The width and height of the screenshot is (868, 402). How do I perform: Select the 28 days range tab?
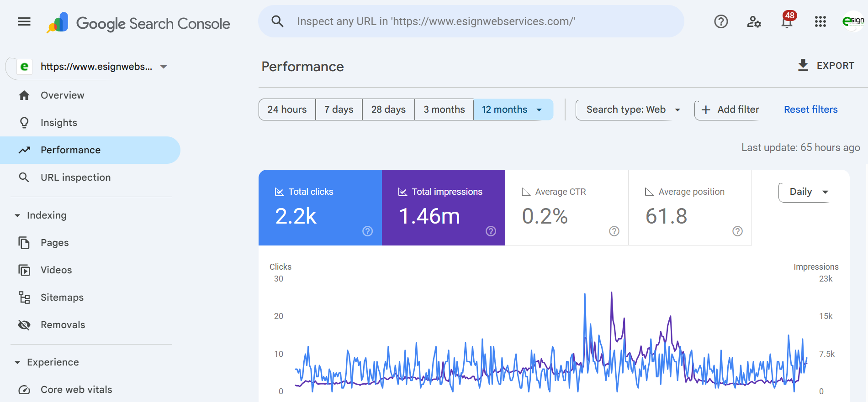point(388,110)
